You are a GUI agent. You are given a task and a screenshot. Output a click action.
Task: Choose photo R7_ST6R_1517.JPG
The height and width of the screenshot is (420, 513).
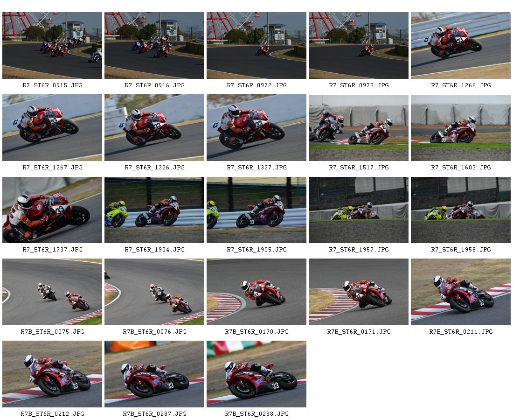[x=358, y=128]
